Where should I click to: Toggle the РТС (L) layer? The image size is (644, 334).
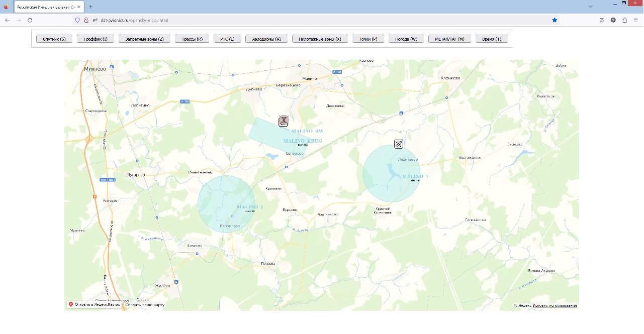point(227,39)
